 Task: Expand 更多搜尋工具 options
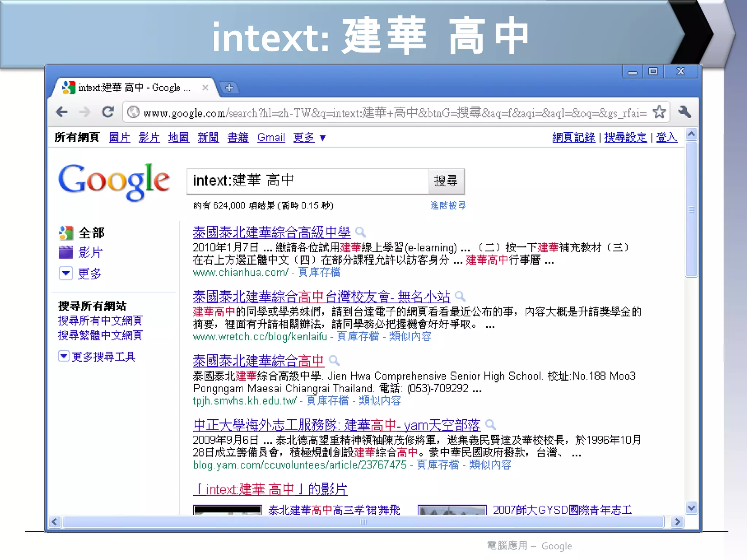pos(64,356)
